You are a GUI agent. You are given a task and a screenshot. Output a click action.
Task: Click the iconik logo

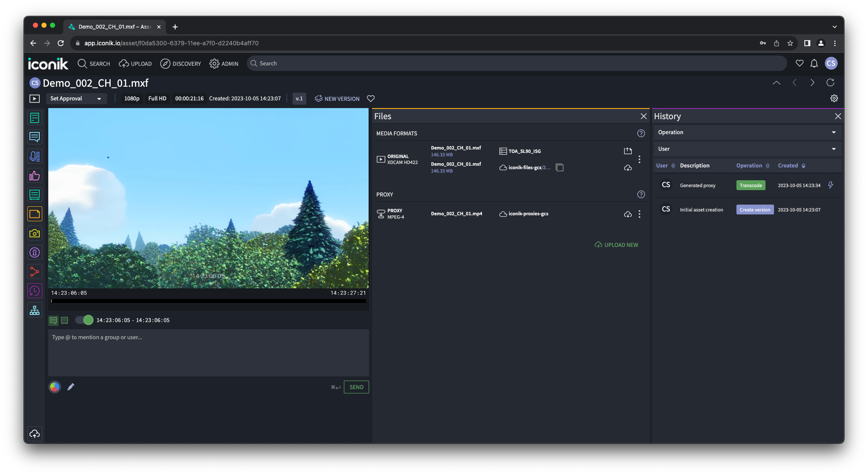tap(48, 63)
